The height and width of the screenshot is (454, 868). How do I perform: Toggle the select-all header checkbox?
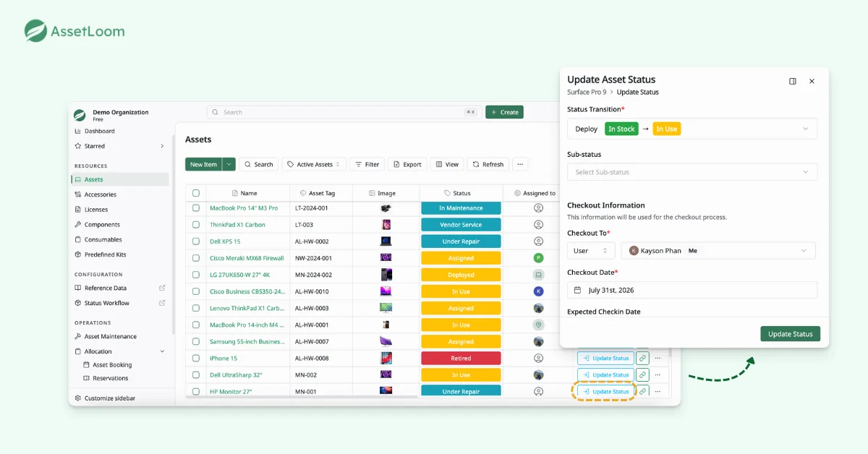(196, 193)
